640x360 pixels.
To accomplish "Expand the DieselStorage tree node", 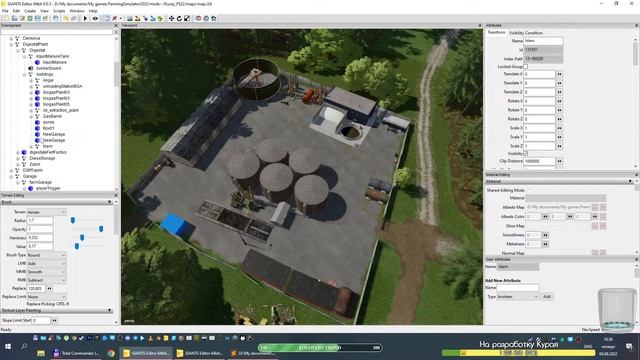I will click(18, 158).
